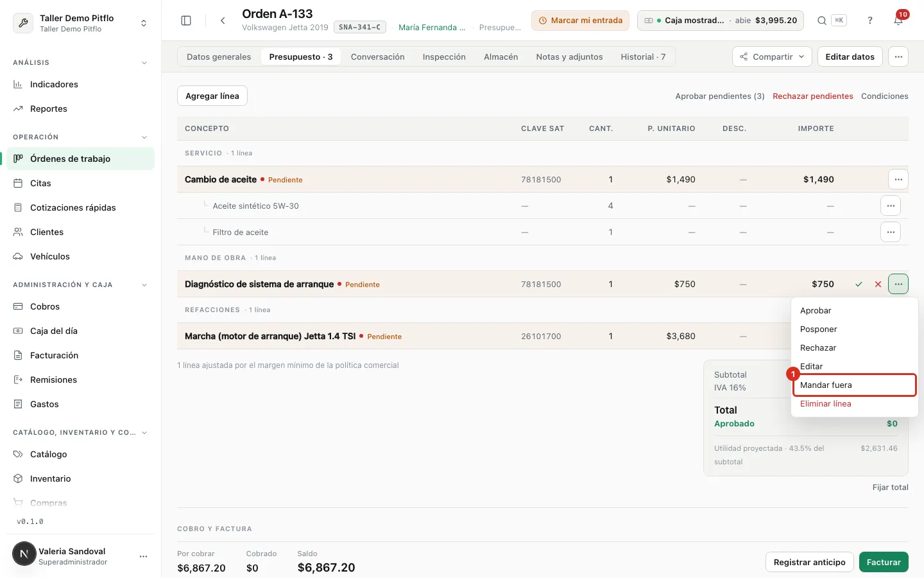Choose Mandar fuera from the line menu
Screen dimensions: 924x578
click(854, 385)
